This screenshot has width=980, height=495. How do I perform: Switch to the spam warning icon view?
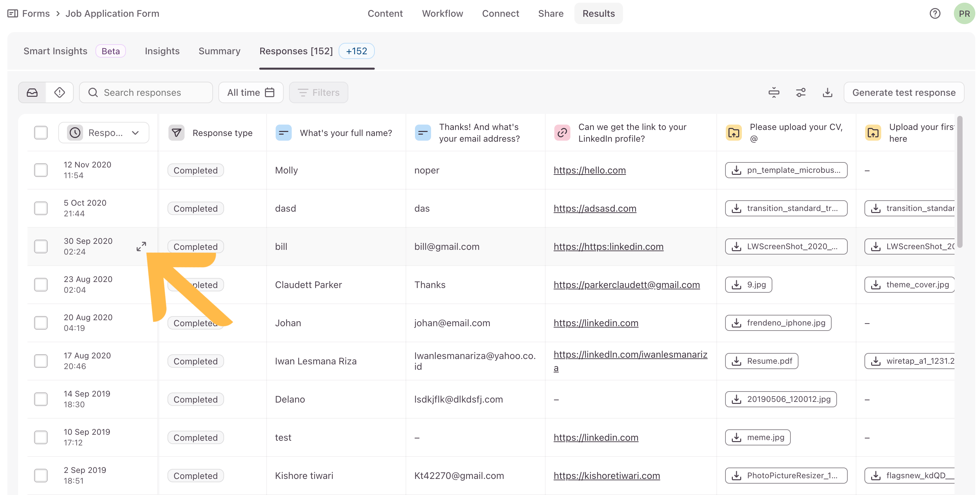click(60, 92)
